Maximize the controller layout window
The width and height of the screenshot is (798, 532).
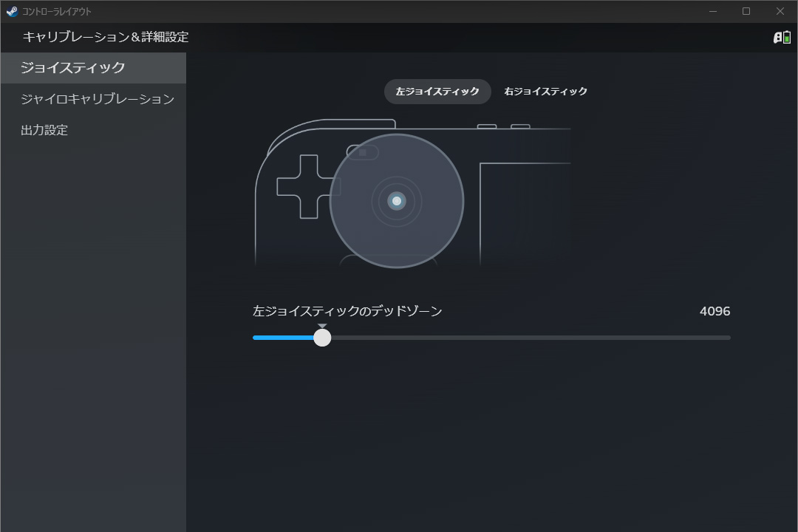click(x=746, y=11)
